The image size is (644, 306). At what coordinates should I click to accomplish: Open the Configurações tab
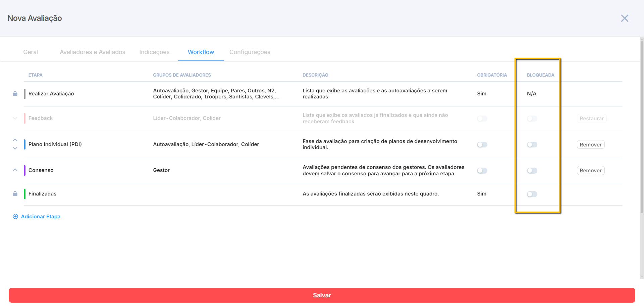point(250,52)
